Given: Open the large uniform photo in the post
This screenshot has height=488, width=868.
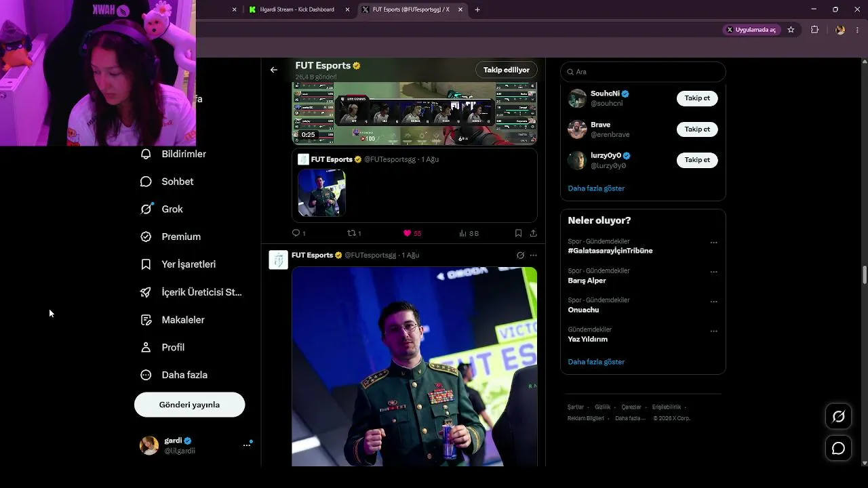Looking at the screenshot, I should (414, 367).
